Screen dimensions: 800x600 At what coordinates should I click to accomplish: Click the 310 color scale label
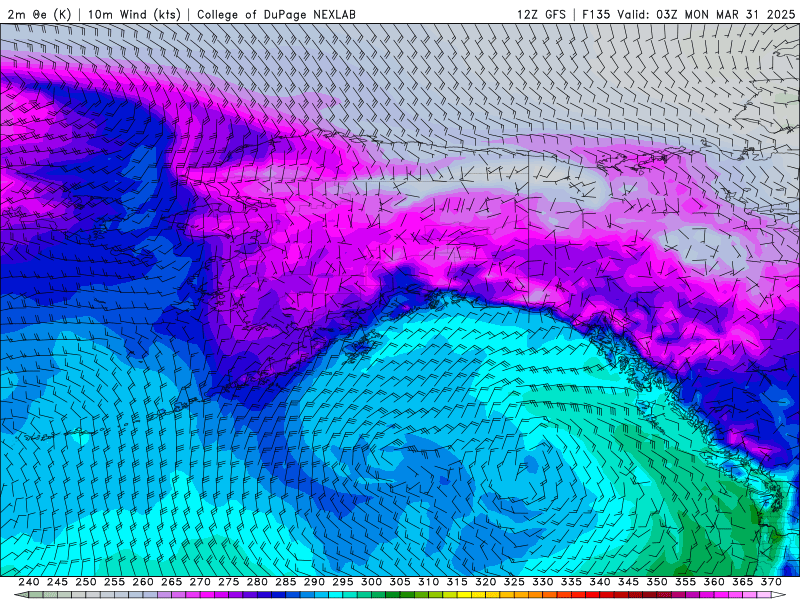coord(429,582)
